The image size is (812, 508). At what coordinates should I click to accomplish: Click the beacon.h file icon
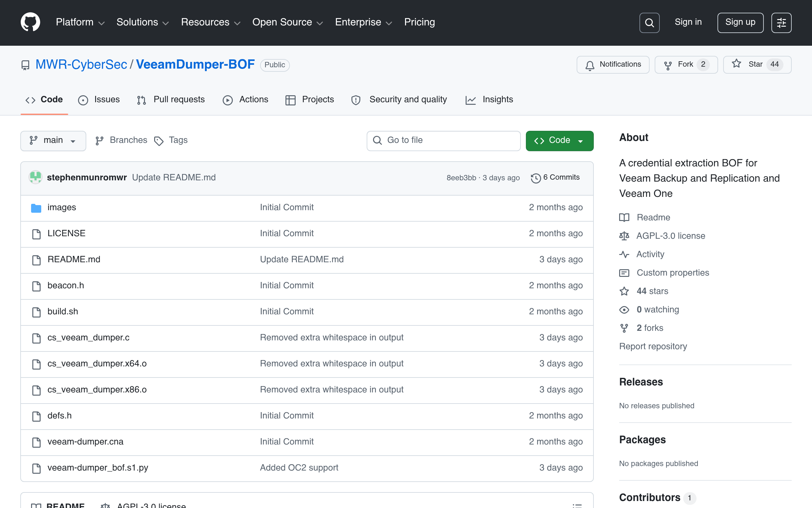[x=36, y=286]
